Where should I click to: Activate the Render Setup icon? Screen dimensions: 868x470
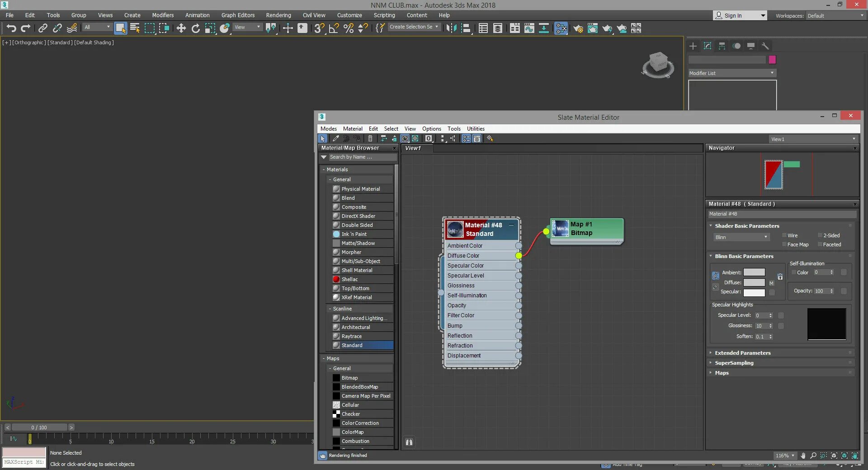[x=578, y=28]
